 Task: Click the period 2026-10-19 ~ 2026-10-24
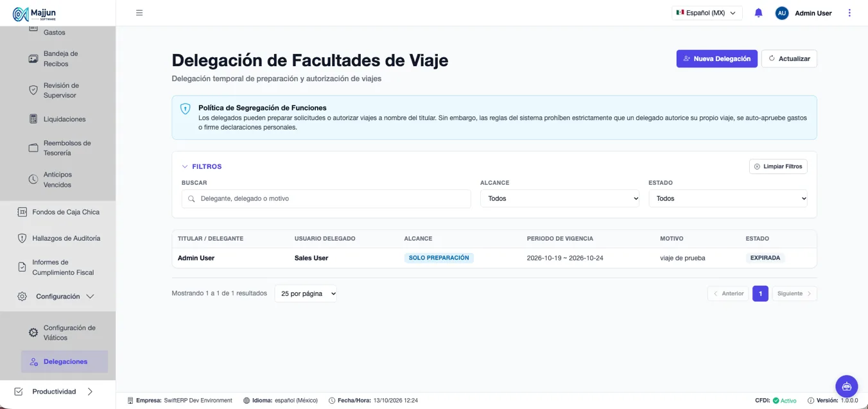click(565, 258)
